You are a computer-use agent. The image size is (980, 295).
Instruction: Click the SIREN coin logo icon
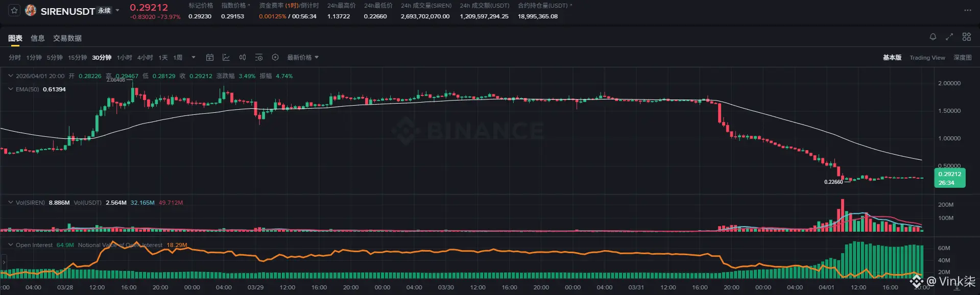coord(31,11)
